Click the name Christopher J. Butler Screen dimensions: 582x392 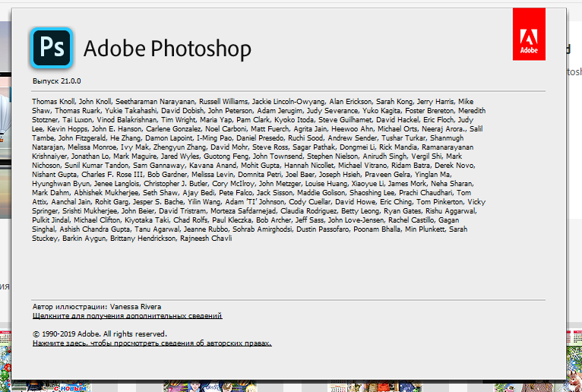tap(176, 184)
